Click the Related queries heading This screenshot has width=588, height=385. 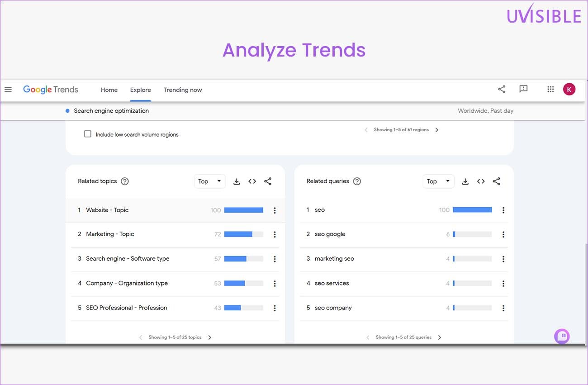point(327,181)
